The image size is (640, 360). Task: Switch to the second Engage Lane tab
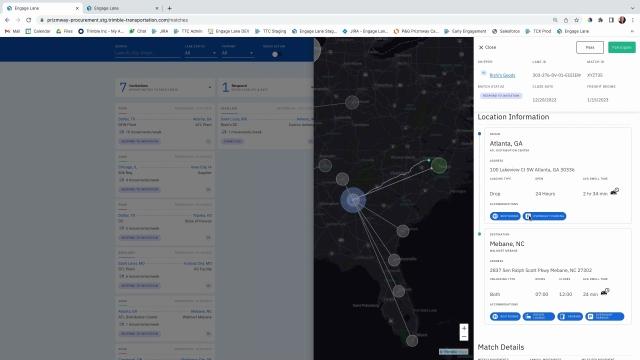click(121, 8)
